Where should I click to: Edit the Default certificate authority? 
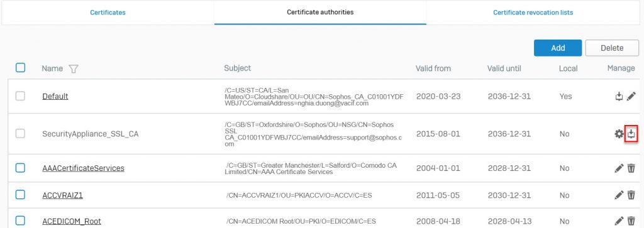coord(631,97)
